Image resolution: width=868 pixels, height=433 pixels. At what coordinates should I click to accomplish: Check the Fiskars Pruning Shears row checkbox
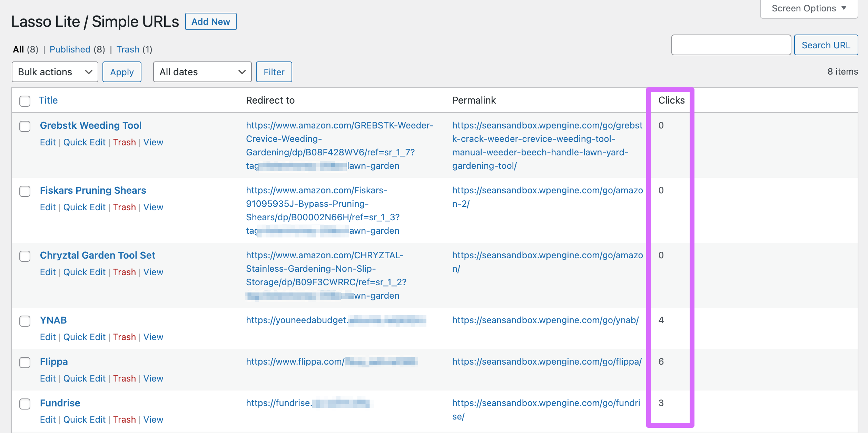click(x=25, y=191)
